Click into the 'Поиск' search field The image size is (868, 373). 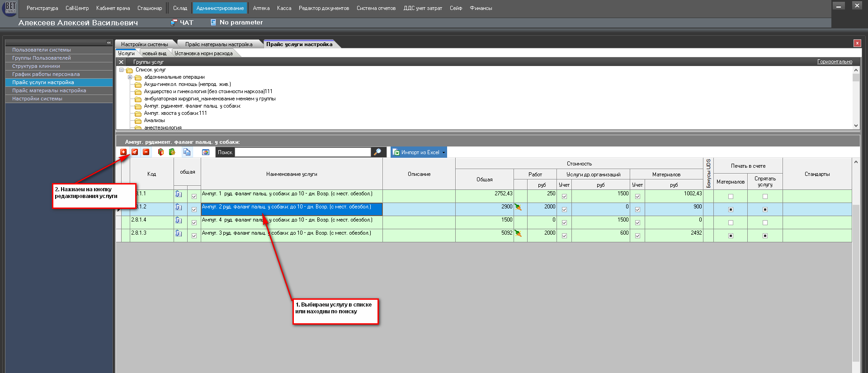click(x=302, y=152)
